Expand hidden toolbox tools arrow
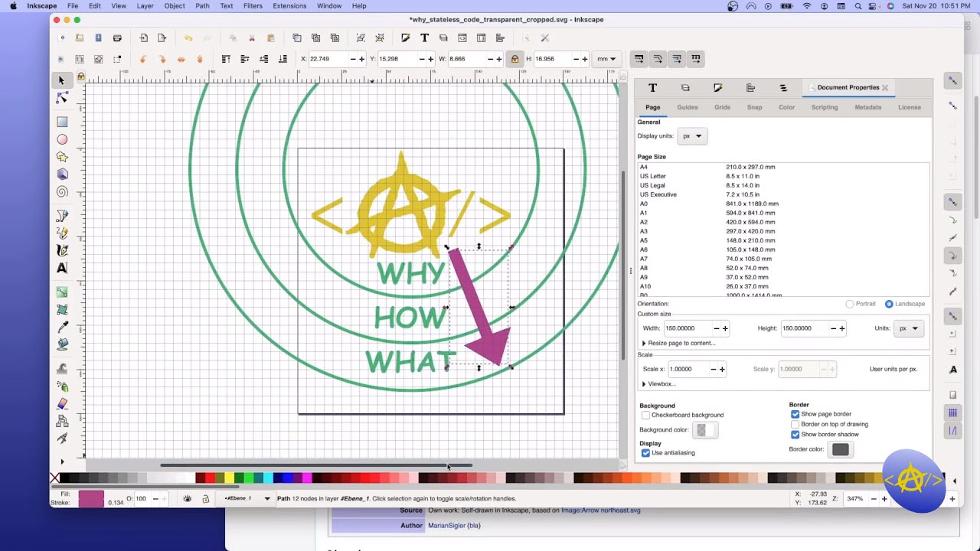This screenshot has width=980, height=551. pyautogui.click(x=62, y=461)
